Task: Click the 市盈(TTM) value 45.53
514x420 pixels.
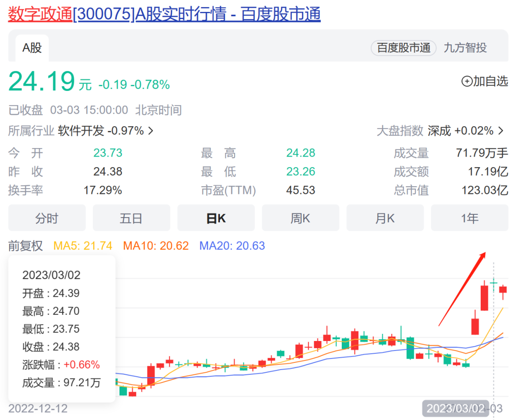Action: click(x=301, y=190)
